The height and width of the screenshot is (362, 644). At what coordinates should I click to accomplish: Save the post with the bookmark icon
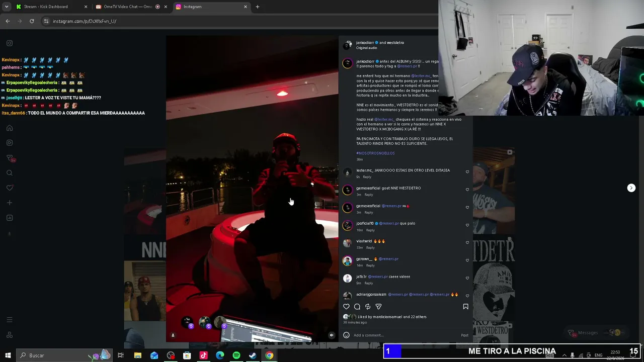tap(465, 307)
